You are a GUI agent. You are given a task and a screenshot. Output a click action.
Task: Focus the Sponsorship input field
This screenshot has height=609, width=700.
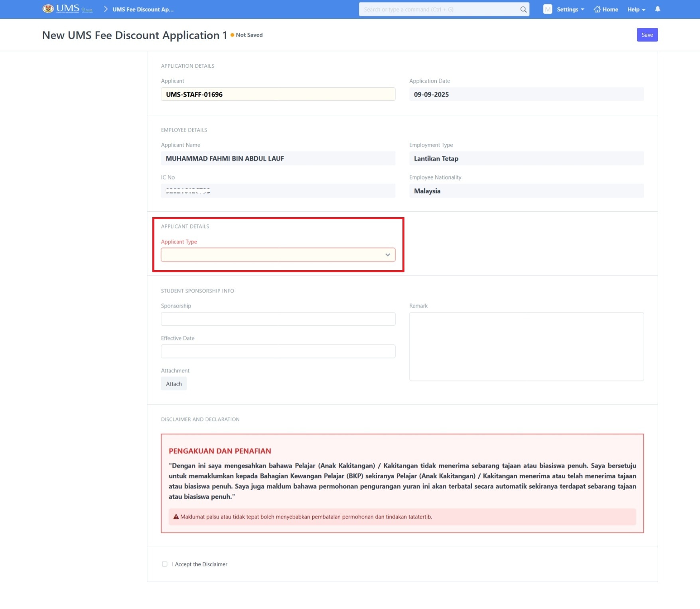coord(278,319)
